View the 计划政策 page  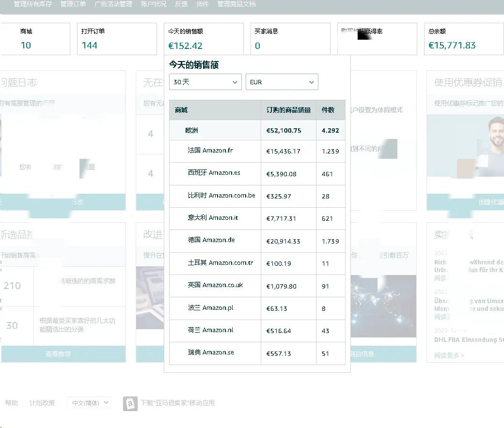[x=43, y=402]
